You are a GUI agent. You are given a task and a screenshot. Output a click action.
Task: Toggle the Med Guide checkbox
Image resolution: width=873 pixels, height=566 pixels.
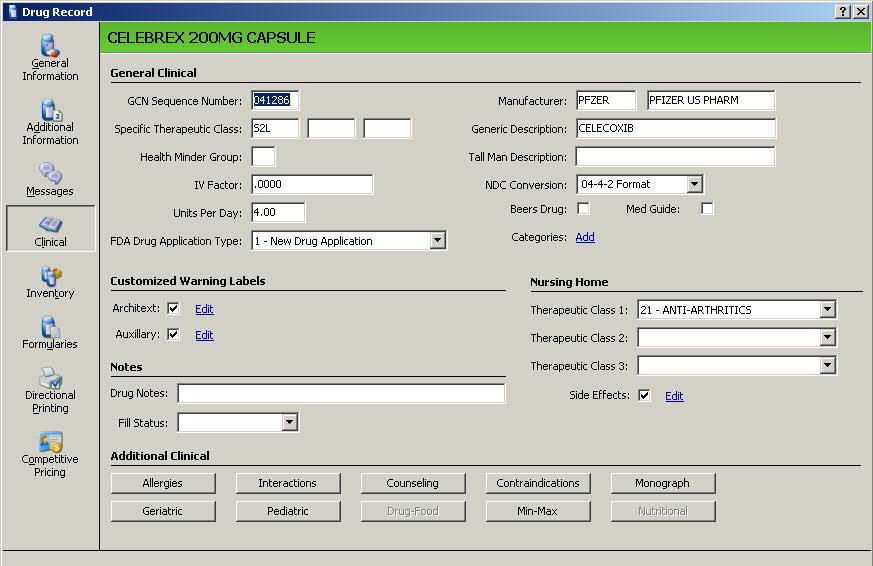click(707, 209)
